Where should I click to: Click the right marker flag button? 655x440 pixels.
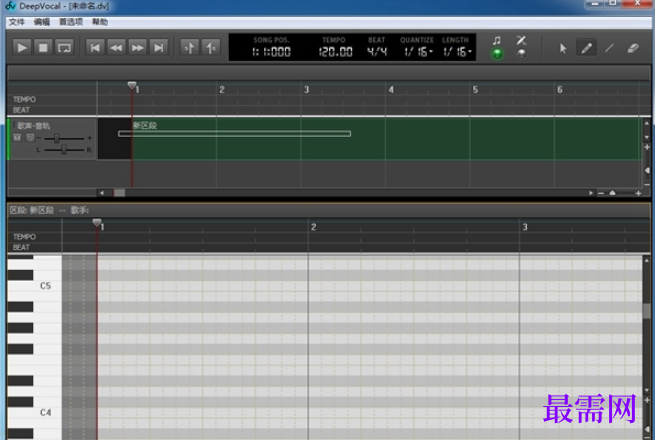pos(211,48)
